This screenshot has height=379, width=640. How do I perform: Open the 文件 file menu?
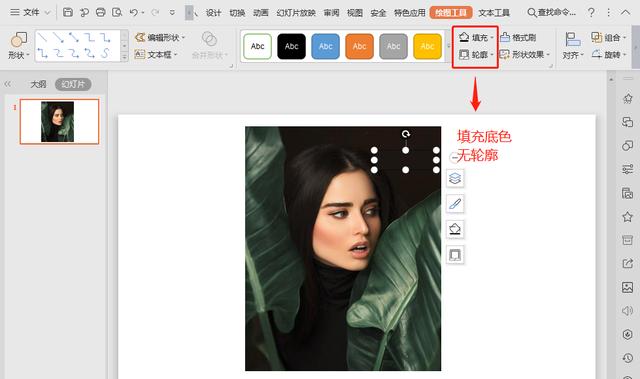[30, 12]
